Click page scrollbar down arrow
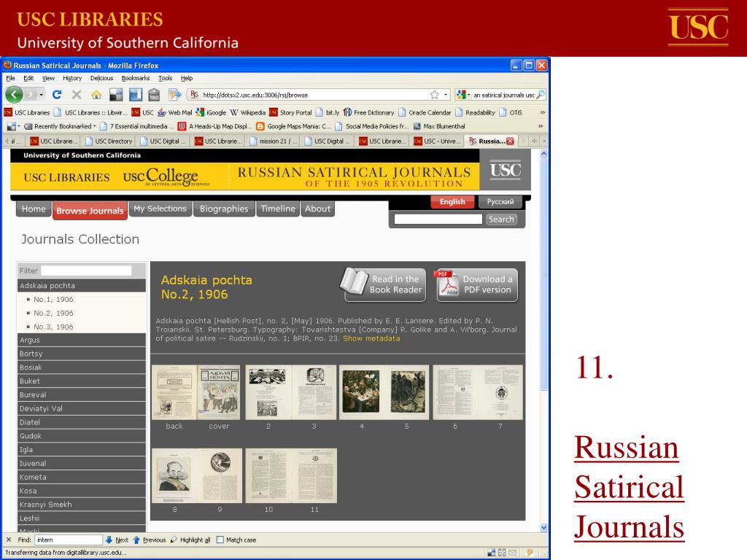The height and width of the screenshot is (560, 747). (x=543, y=528)
